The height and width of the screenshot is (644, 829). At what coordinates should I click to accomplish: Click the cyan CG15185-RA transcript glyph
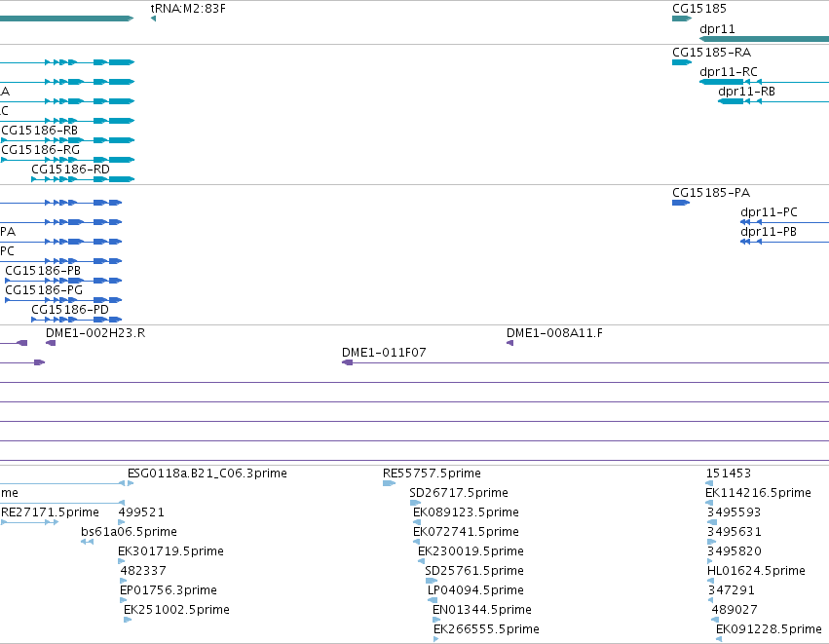(682, 62)
